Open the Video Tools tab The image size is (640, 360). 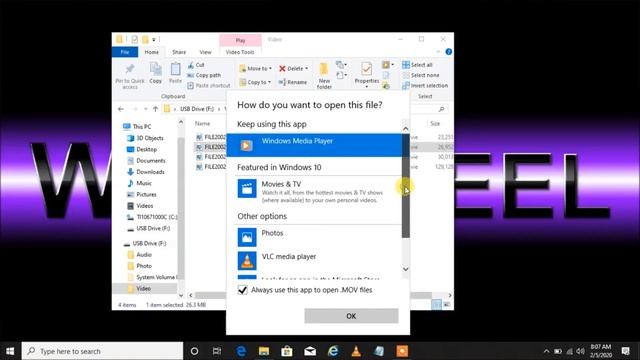coord(240,52)
